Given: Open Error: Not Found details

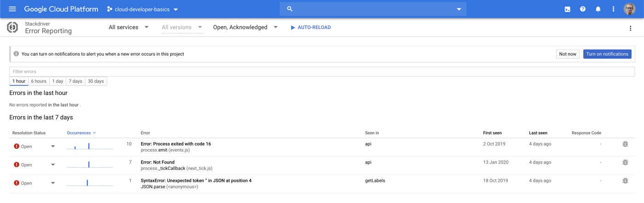Looking at the screenshot, I should (158, 162).
